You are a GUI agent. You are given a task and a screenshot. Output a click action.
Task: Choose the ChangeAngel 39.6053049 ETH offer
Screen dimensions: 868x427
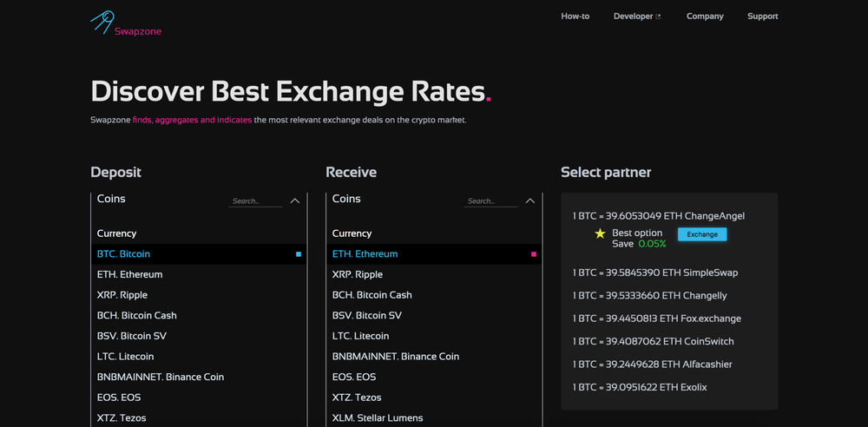(x=659, y=216)
